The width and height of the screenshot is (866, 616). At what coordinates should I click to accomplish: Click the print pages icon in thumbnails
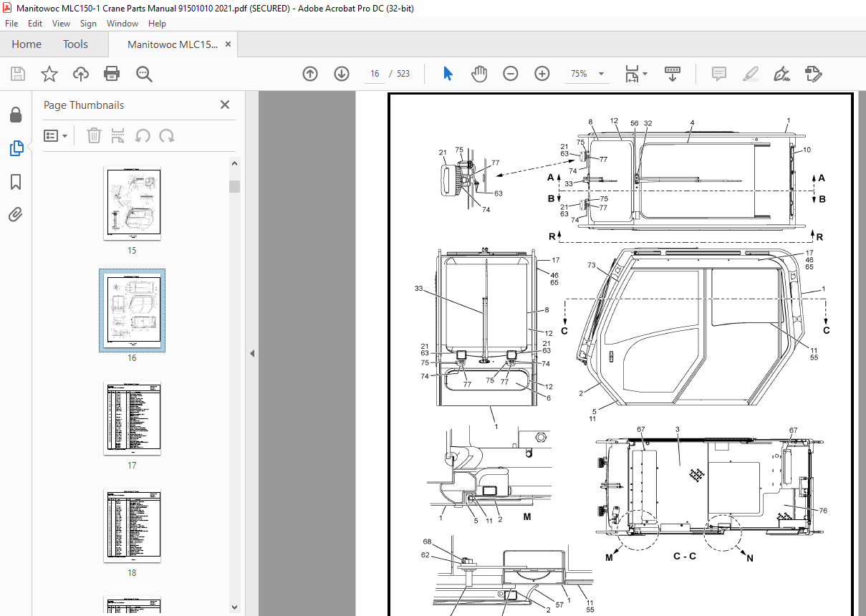pyautogui.click(x=118, y=135)
